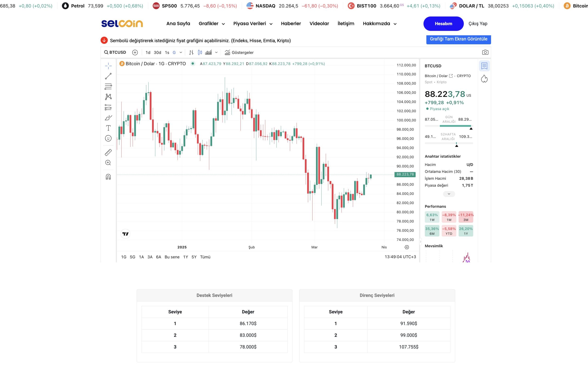
Task: Select the text annotation tool
Action: 108,128
